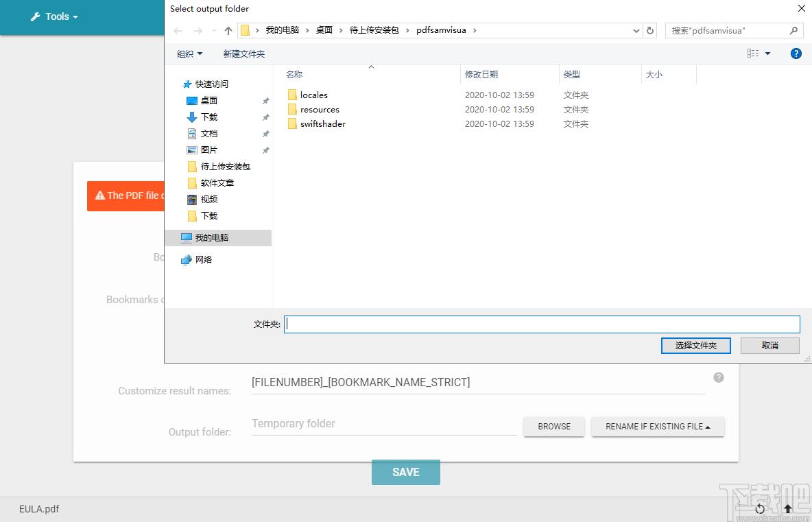Image resolution: width=812 pixels, height=522 pixels.
Task: Click the search magnifier icon
Action: point(793,31)
